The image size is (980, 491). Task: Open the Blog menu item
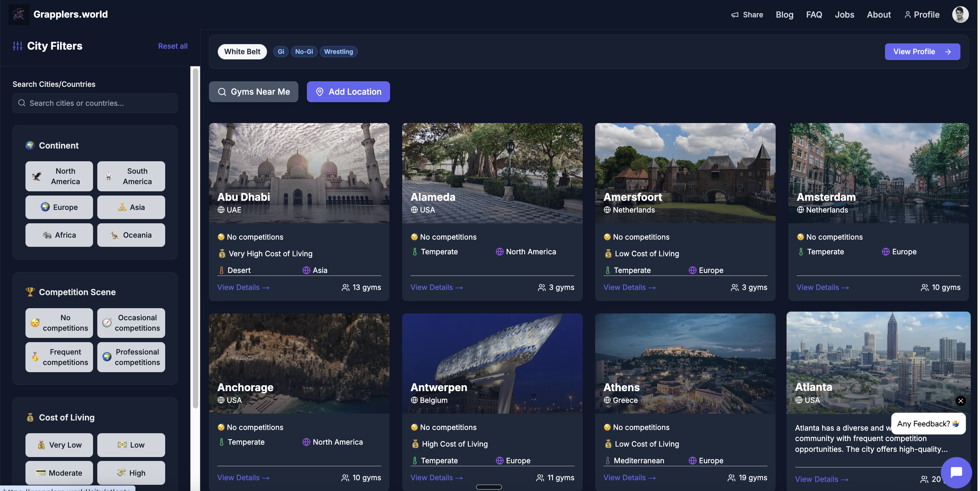pyautogui.click(x=784, y=15)
